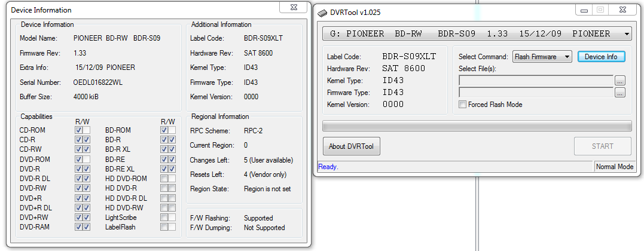Enable Forced Flash Mode checkbox
This screenshot has height=251, width=644.
click(x=462, y=105)
